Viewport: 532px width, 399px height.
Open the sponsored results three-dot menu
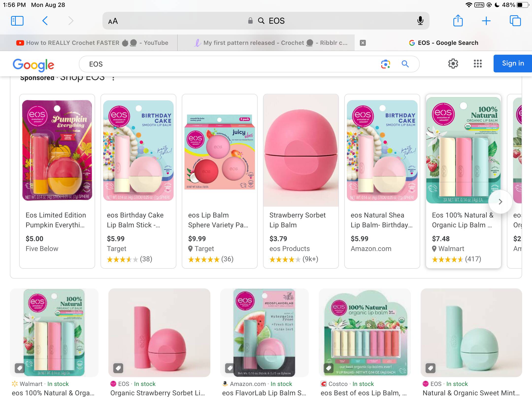[x=113, y=79]
